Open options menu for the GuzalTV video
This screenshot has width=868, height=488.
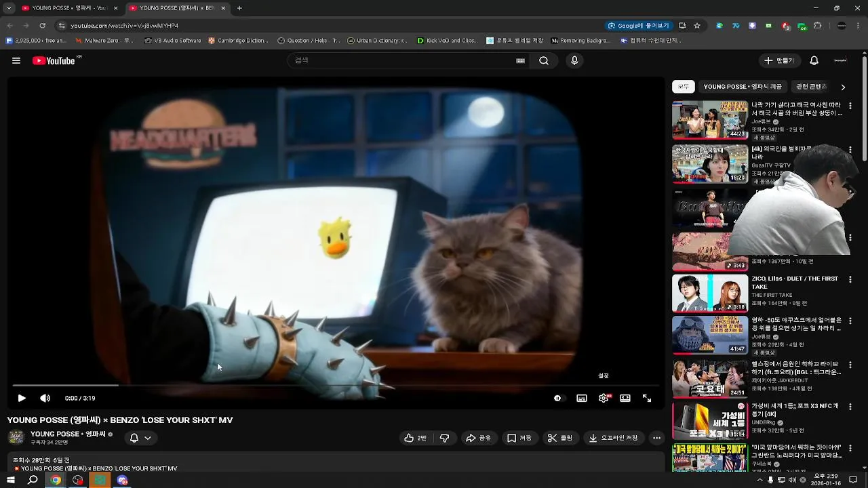point(850,150)
